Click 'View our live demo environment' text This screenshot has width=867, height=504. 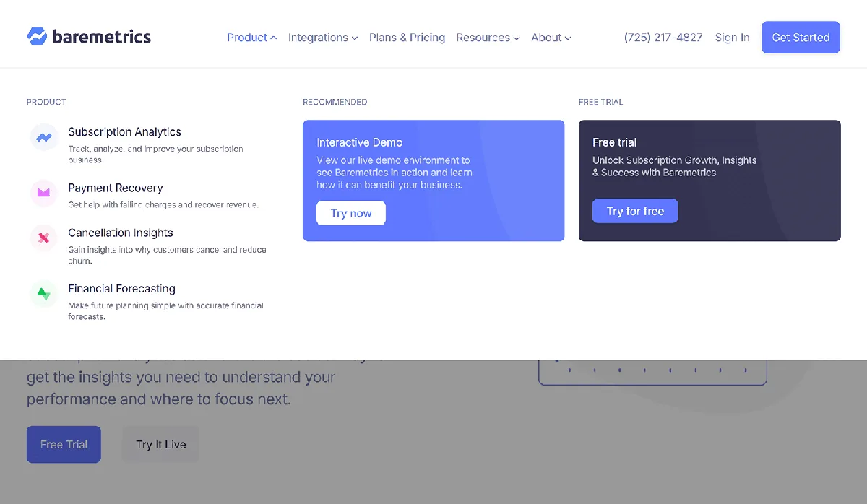tap(394, 173)
